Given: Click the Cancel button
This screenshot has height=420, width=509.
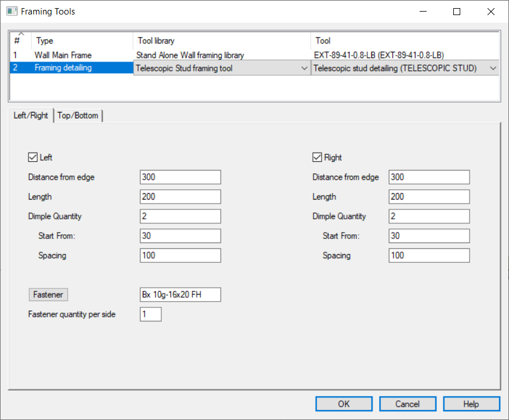Looking at the screenshot, I should tap(407, 404).
